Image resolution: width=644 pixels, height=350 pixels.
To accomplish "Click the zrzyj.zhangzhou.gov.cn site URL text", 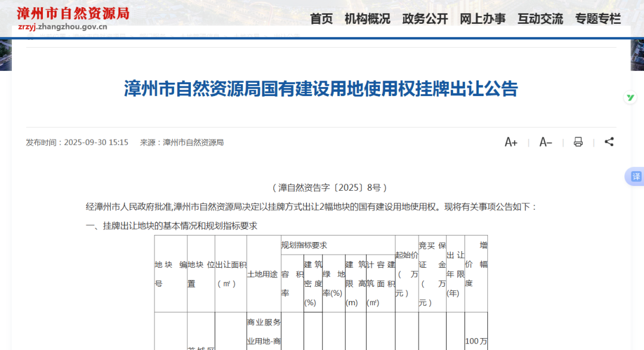I will (63, 27).
